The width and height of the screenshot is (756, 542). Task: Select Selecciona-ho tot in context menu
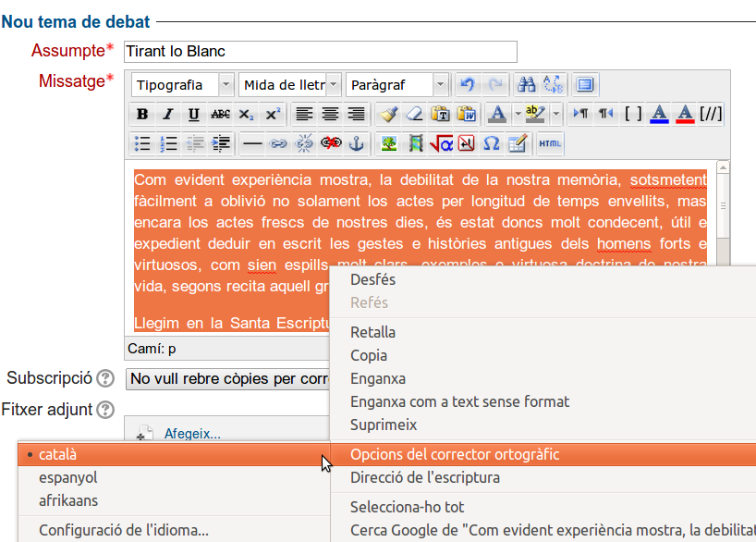coord(407,507)
